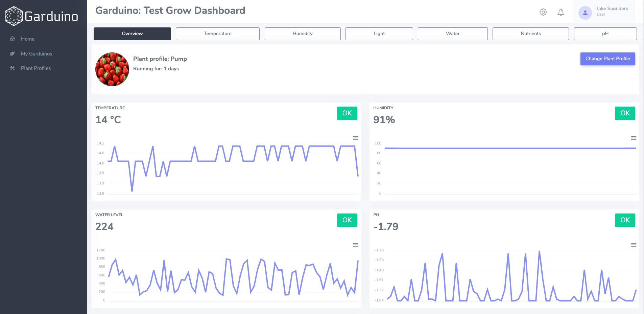Image resolution: width=644 pixels, height=314 pixels.
Task: Click the strawberry plant profile image
Action: pos(112,69)
